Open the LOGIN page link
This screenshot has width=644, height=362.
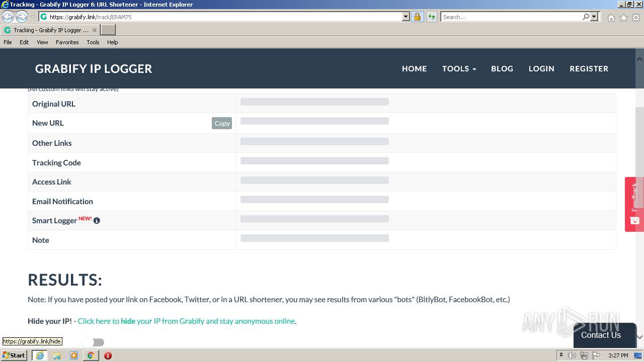coord(541,69)
